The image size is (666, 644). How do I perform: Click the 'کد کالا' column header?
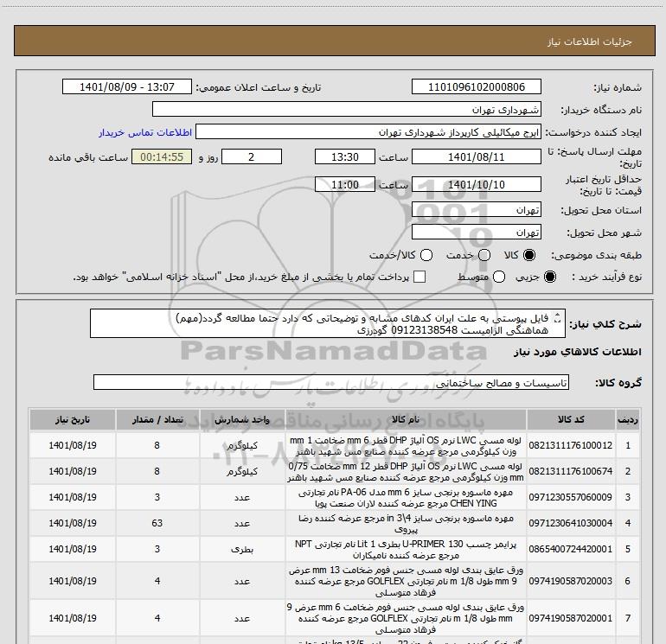coord(571,419)
